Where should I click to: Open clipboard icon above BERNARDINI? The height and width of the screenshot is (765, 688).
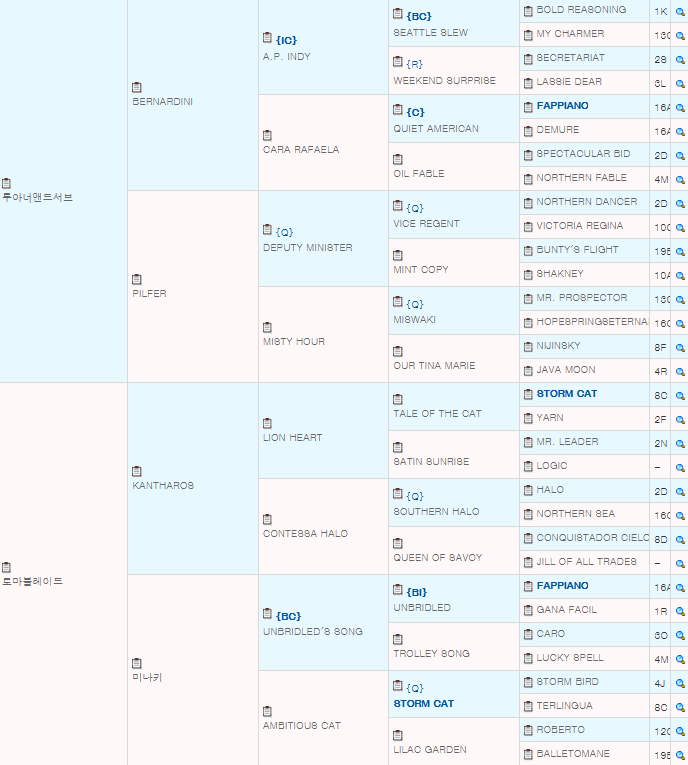click(137, 87)
